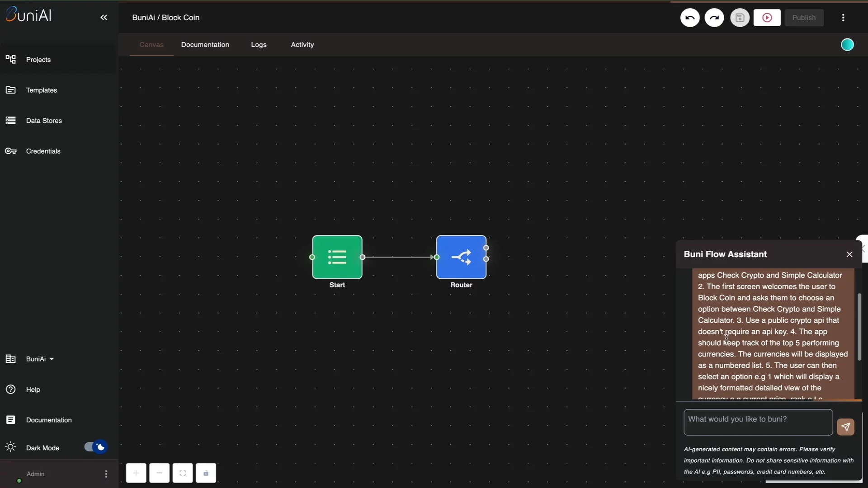Click the Publish button

click(x=804, y=18)
